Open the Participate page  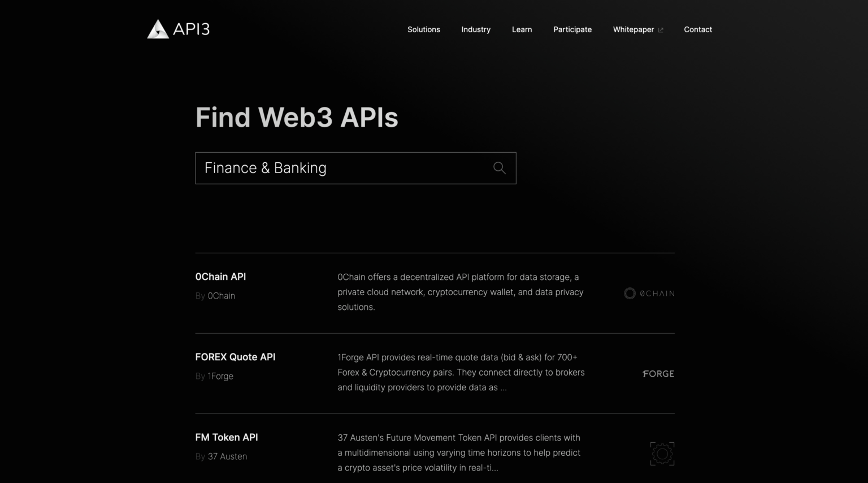(572, 29)
